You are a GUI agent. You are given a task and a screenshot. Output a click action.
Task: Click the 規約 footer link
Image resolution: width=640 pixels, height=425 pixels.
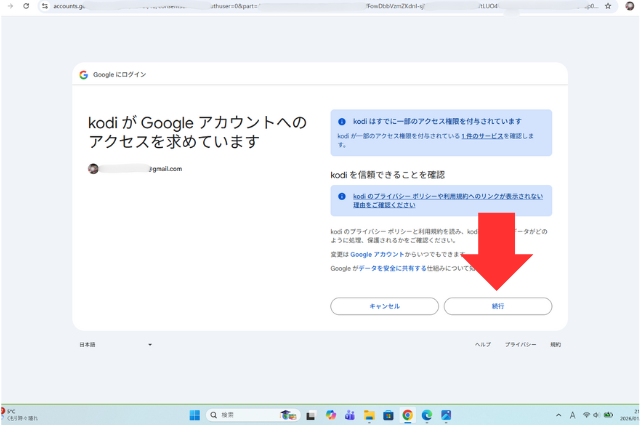(x=555, y=344)
